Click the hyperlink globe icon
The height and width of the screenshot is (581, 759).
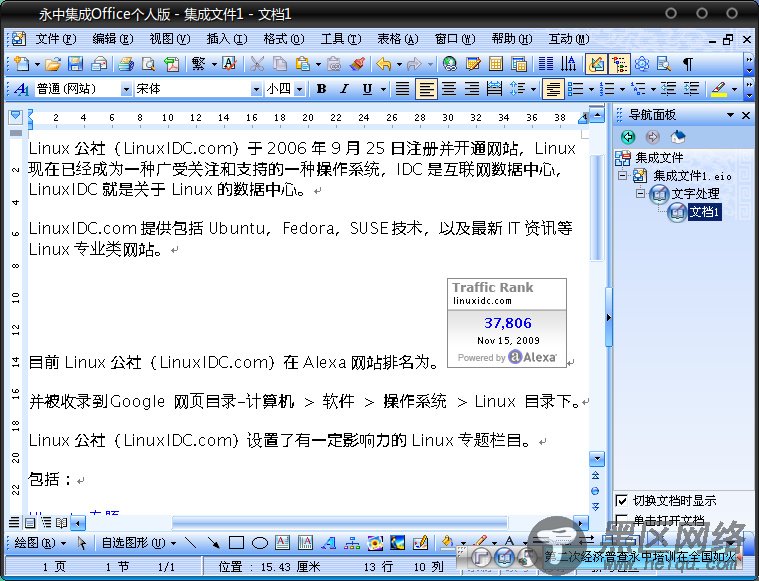450,64
